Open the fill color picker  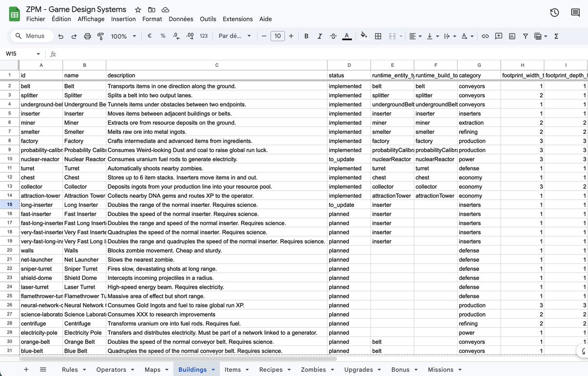[364, 36]
